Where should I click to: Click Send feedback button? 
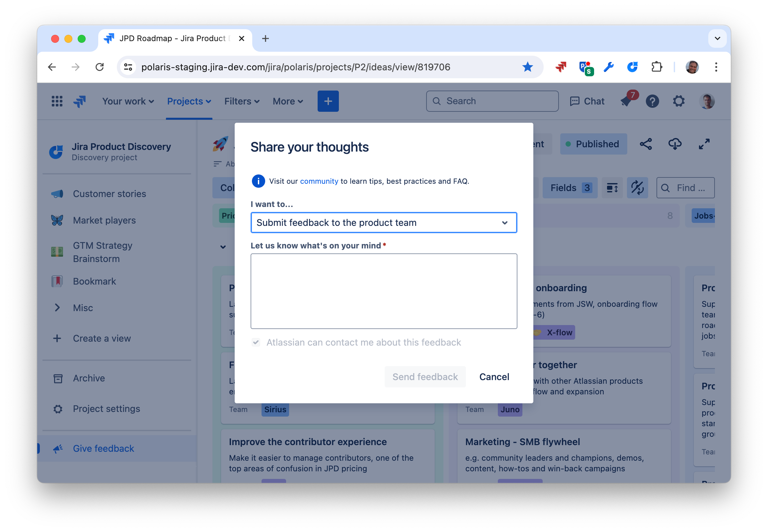[425, 377]
